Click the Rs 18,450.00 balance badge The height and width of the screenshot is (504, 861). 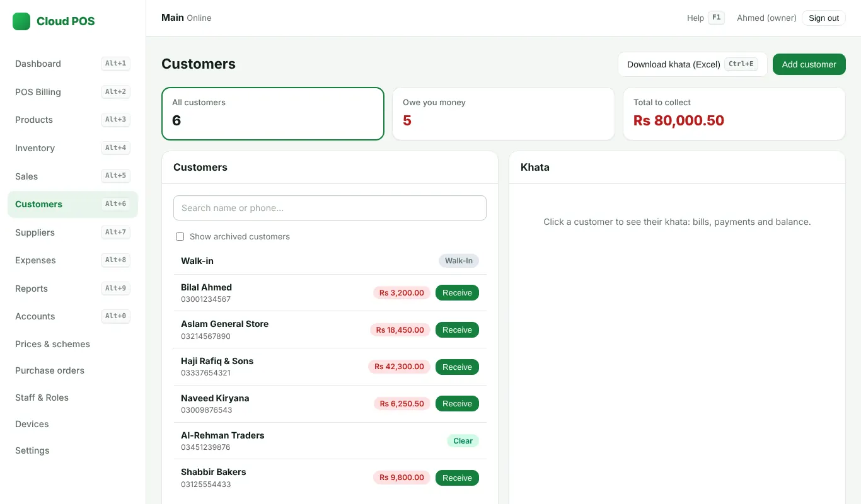tap(400, 330)
